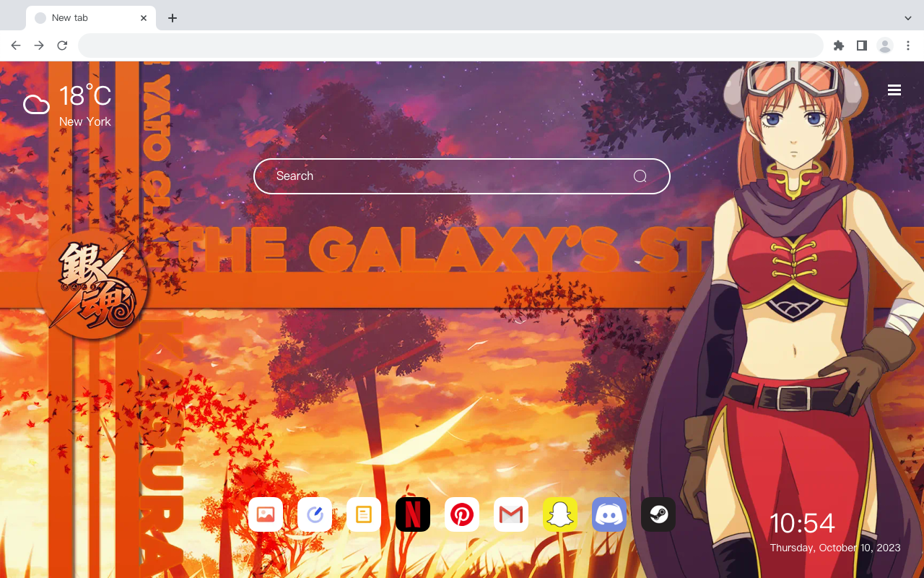The height and width of the screenshot is (578, 924).
Task: Open the Steam shortcut icon
Action: [x=658, y=514]
